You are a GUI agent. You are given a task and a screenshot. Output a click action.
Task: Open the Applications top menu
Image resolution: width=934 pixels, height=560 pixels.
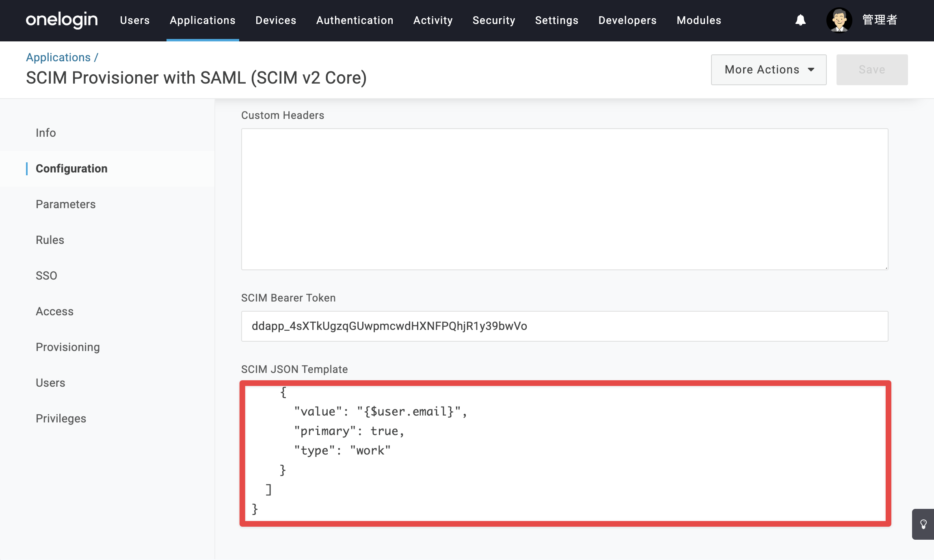203,20
